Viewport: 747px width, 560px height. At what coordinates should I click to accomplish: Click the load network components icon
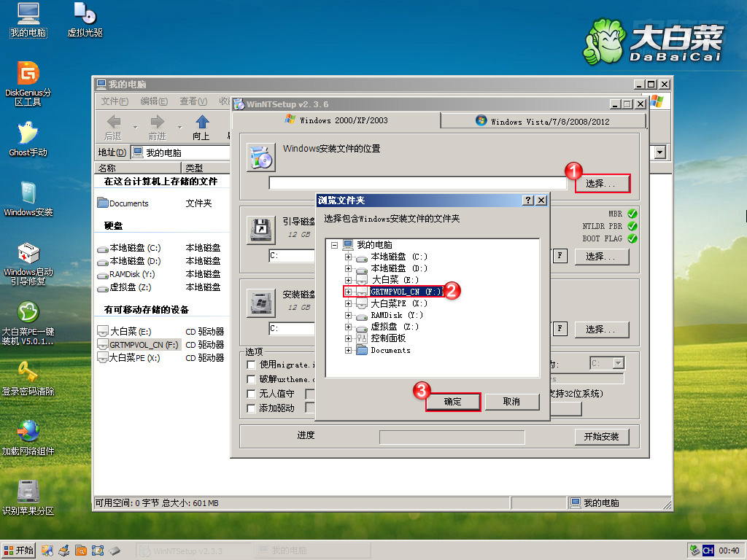point(28,432)
